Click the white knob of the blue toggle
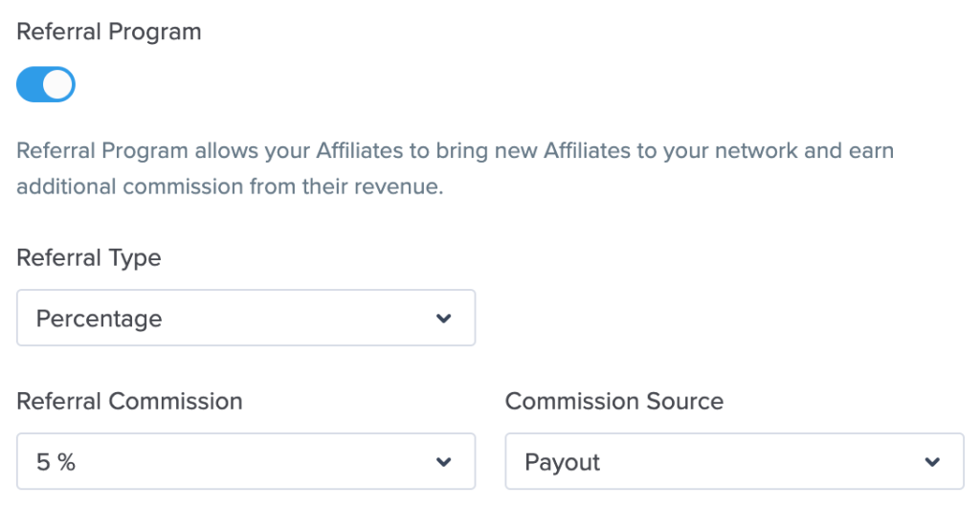 58,84
